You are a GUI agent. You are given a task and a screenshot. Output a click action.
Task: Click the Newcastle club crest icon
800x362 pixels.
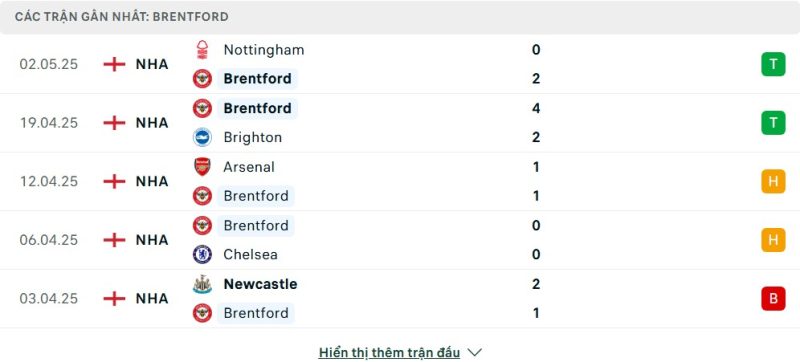point(202,283)
